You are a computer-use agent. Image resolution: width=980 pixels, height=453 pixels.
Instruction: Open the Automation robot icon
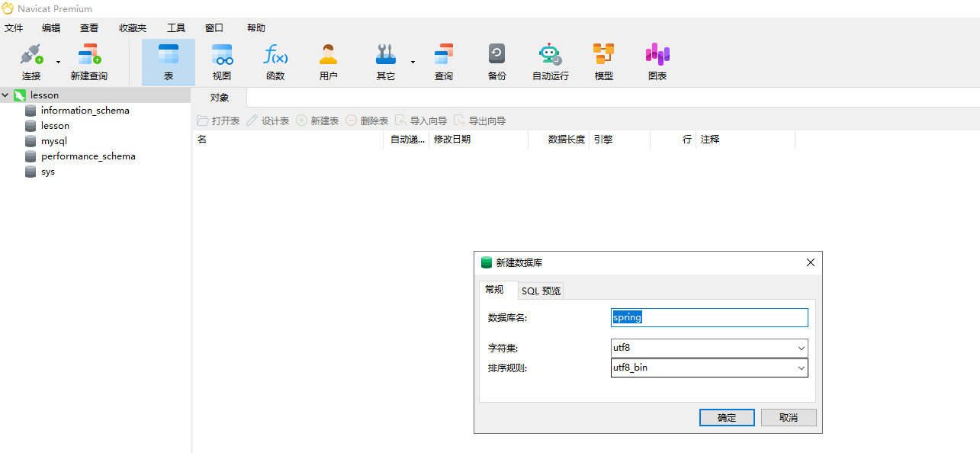[551, 62]
